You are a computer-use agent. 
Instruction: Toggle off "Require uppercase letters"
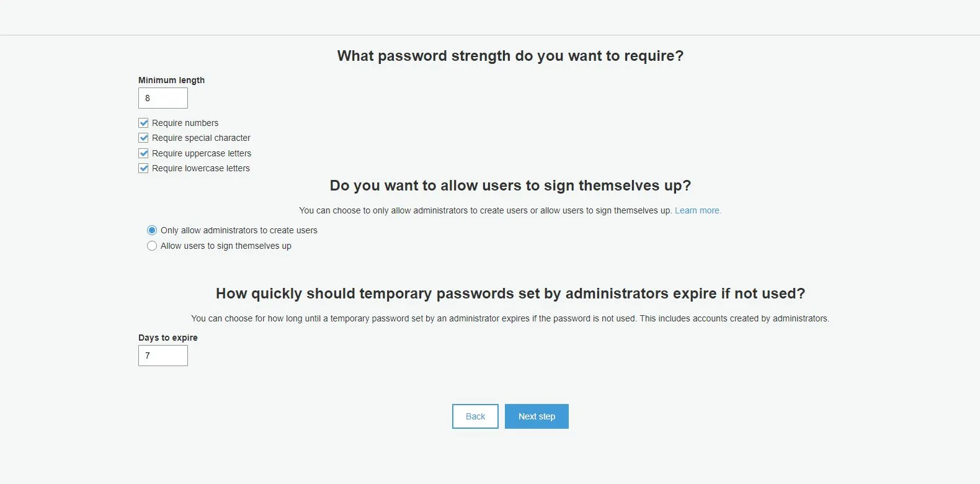[x=143, y=153]
